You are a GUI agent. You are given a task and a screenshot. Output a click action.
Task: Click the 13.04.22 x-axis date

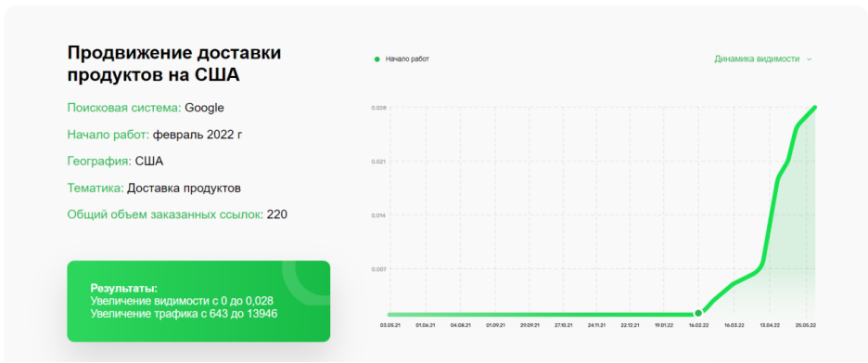coord(770,325)
